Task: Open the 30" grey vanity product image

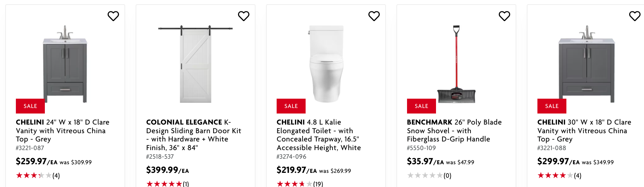Action: (x=586, y=64)
